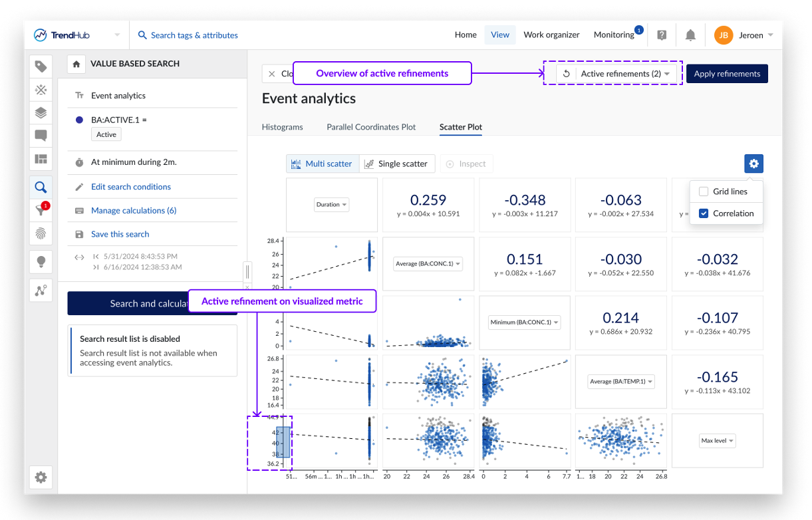Click the Search tags & attributes field
Viewport: 812px width, 520px height.
coord(194,35)
